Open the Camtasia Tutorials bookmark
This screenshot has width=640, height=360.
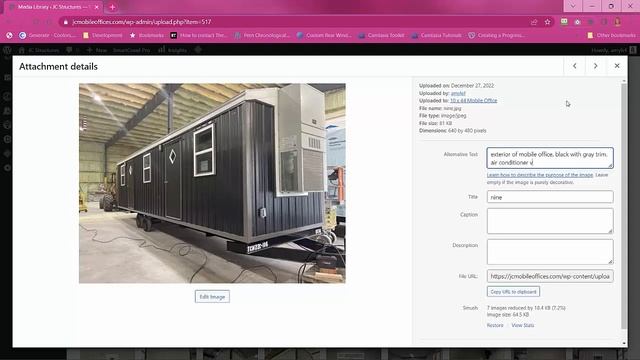(x=436, y=36)
